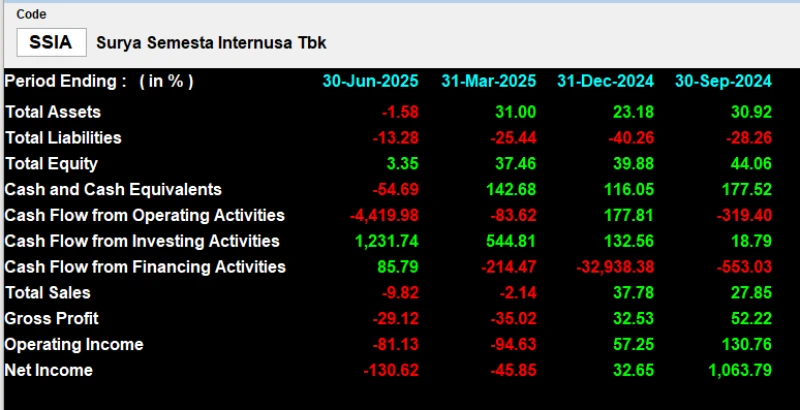800x410 pixels.
Task: Select the Total Assets row label
Action: point(53,112)
